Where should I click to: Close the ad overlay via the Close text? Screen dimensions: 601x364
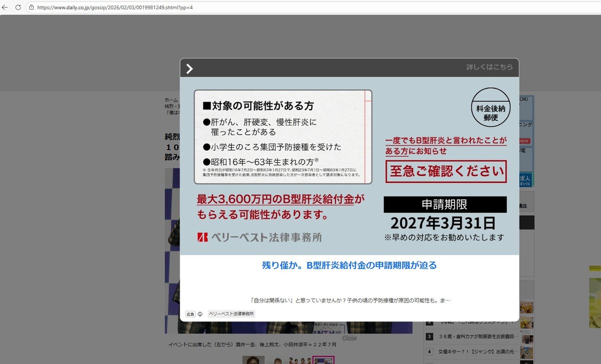coord(350,338)
